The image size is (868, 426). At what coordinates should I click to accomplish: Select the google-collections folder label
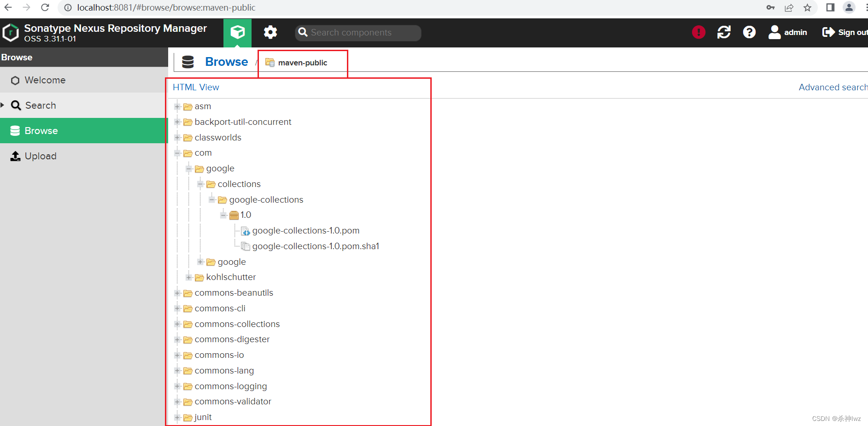(266, 200)
